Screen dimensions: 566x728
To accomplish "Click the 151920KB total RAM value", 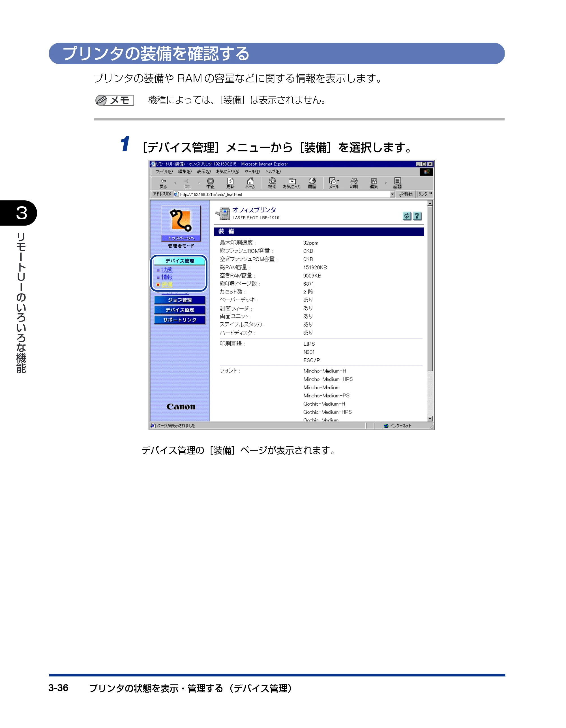I will click(315, 267).
